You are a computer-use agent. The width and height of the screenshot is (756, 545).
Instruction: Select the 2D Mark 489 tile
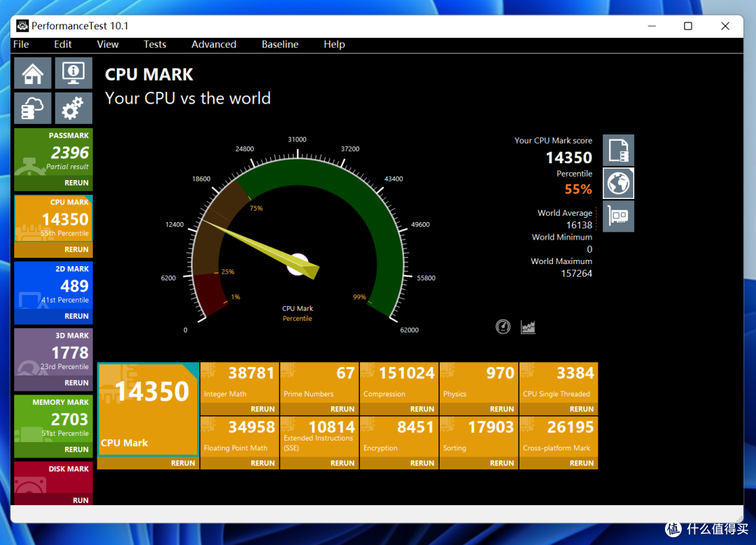click(53, 285)
